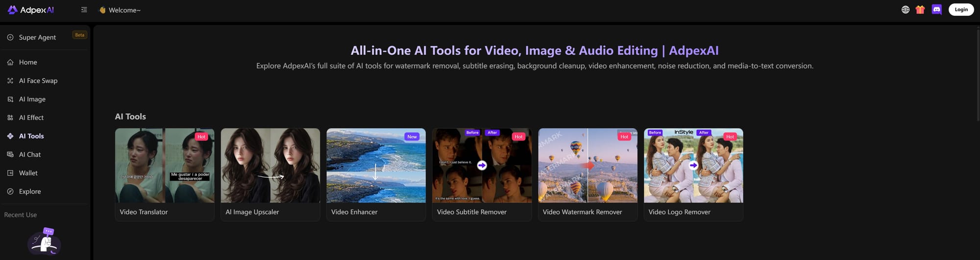Click the AdpexAI logo
This screenshot has height=260, width=980.
pyautogui.click(x=30, y=10)
